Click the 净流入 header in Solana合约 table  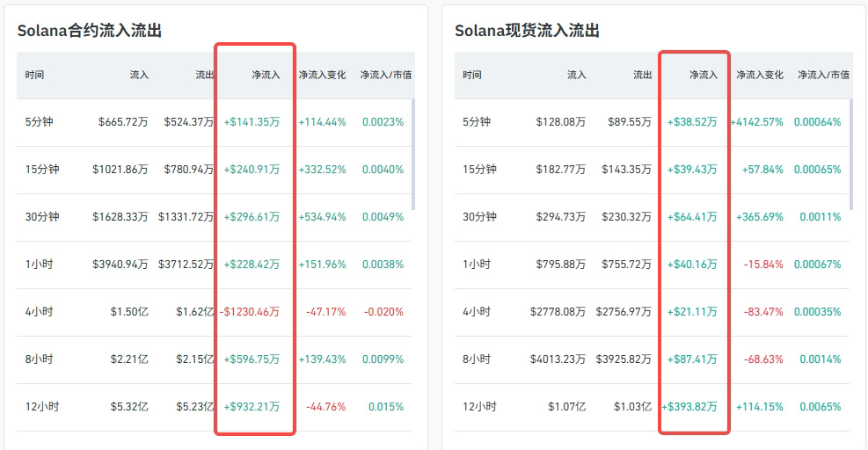(266, 75)
